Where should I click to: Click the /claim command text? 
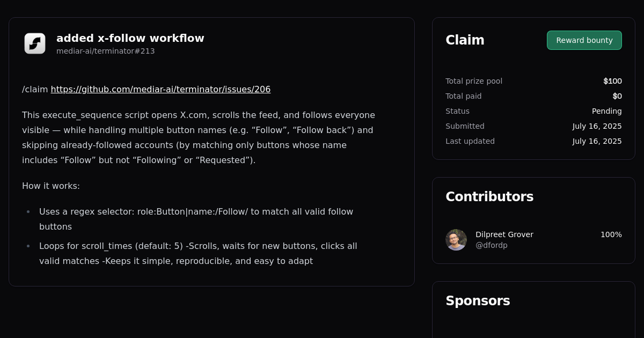tap(34, 89)
